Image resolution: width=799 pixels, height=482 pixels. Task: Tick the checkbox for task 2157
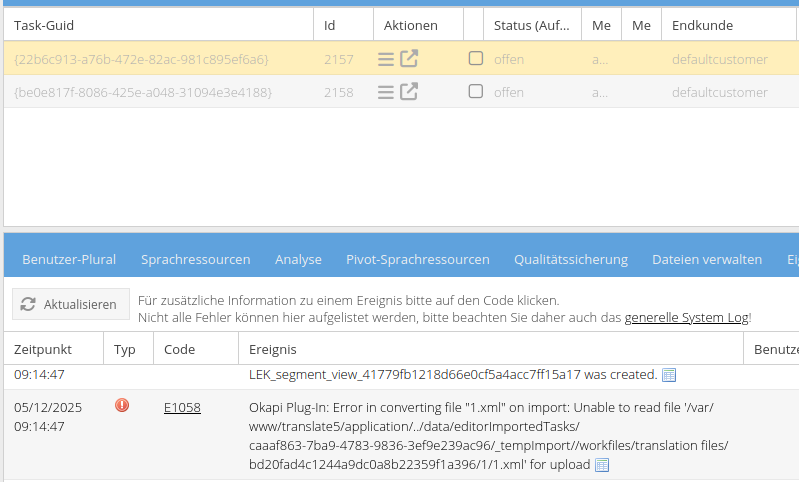coord(476,59)
